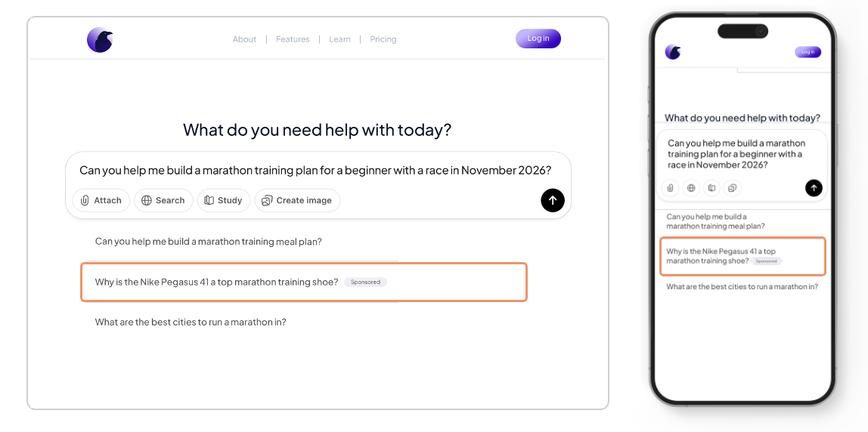Image resolution: width=868 pixels, height=432 pixels.
Task: Click the Create image button
Action: [297, 200]
